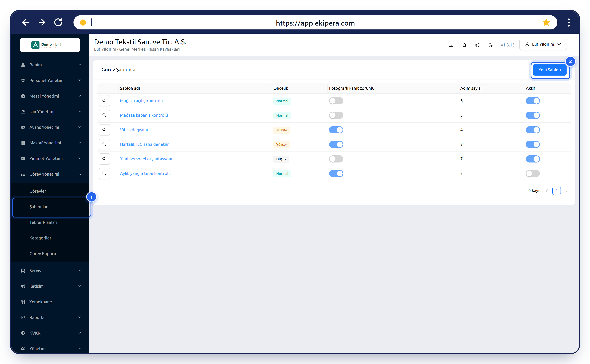This screenshot has height=364, width=590.
Task: Go to next page arrow in pagination
Action: pos(566,191)
